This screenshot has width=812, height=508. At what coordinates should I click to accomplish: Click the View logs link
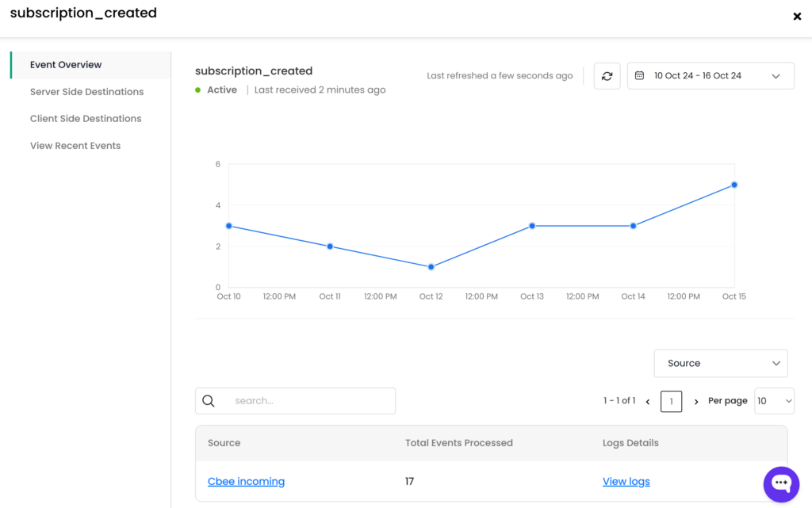coord(626,482)
